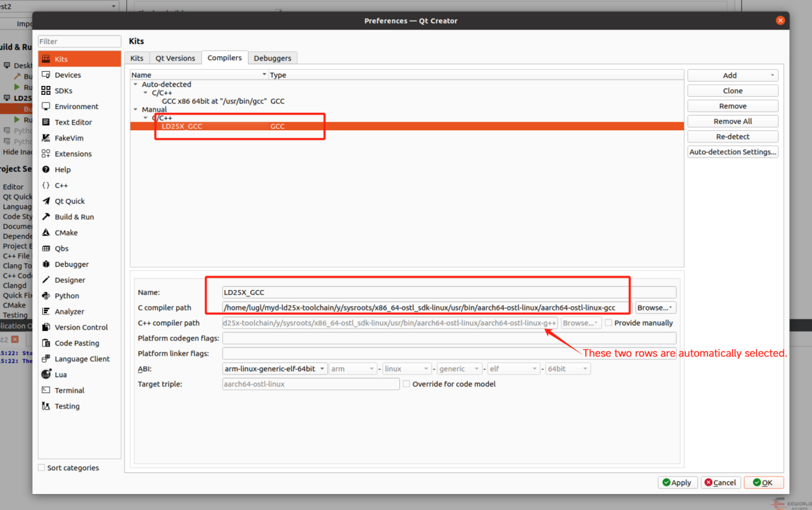Viewport: 812px width, 510px height.
Task: Enable Override for code model checkbox
Action: tap(406, 384)
